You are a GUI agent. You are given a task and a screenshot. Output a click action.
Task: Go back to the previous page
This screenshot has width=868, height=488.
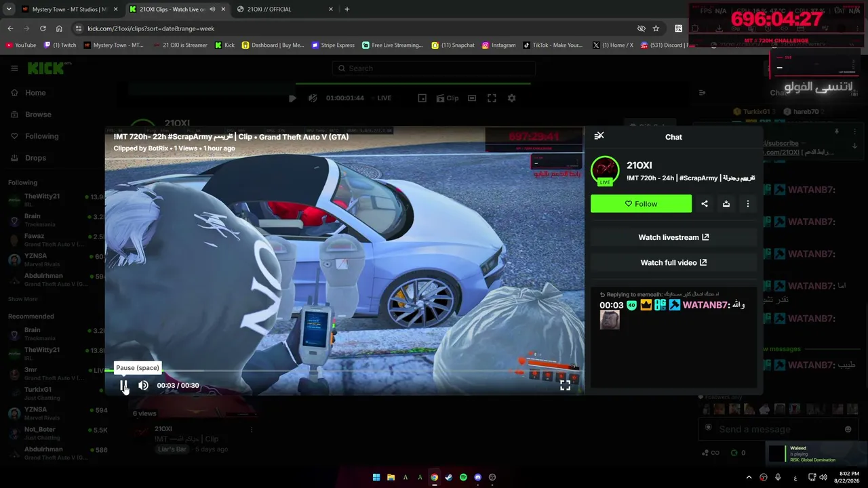[x=10, y=28]
